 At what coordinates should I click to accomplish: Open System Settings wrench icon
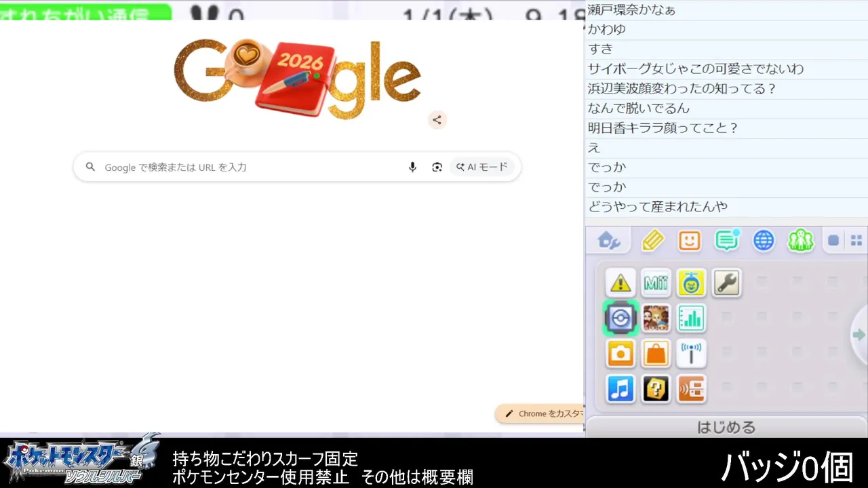[x=726, y=283]
